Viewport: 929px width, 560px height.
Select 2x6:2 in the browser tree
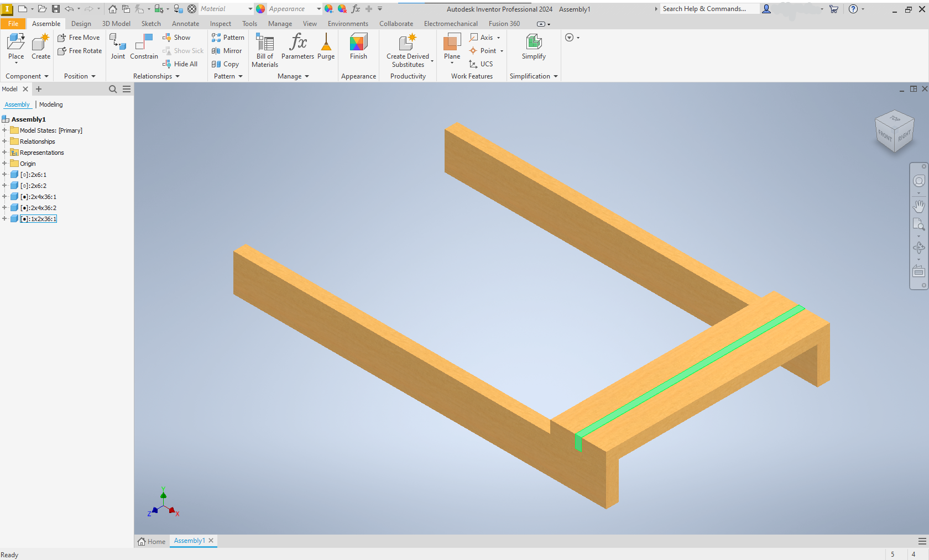click(33, 186)
